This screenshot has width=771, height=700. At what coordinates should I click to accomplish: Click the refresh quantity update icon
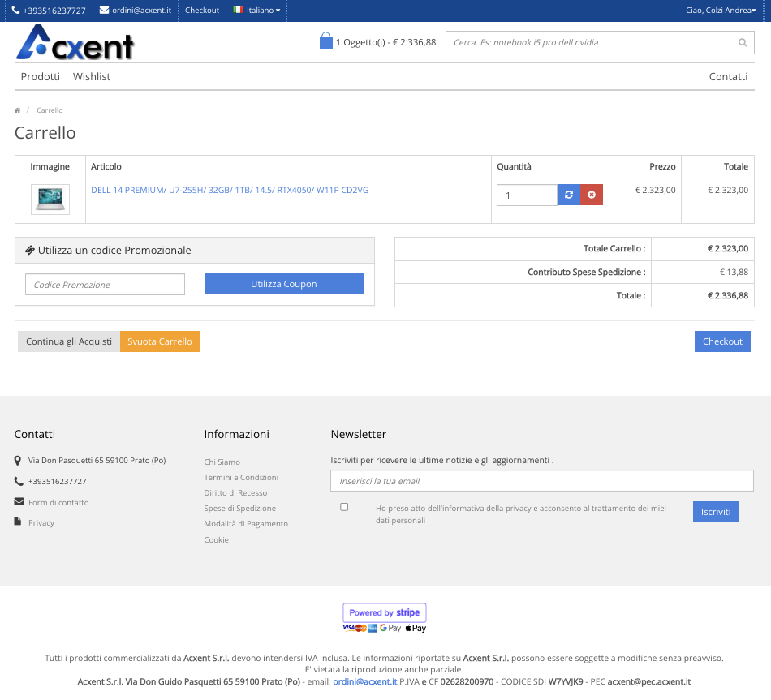(569, 195)
